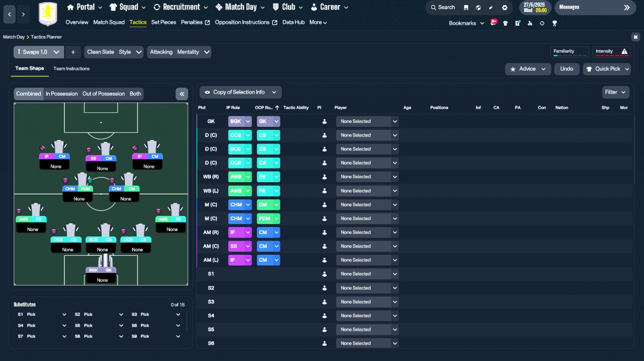
Task: Sort by the OOP Role column header
Action: click(266, 107)
